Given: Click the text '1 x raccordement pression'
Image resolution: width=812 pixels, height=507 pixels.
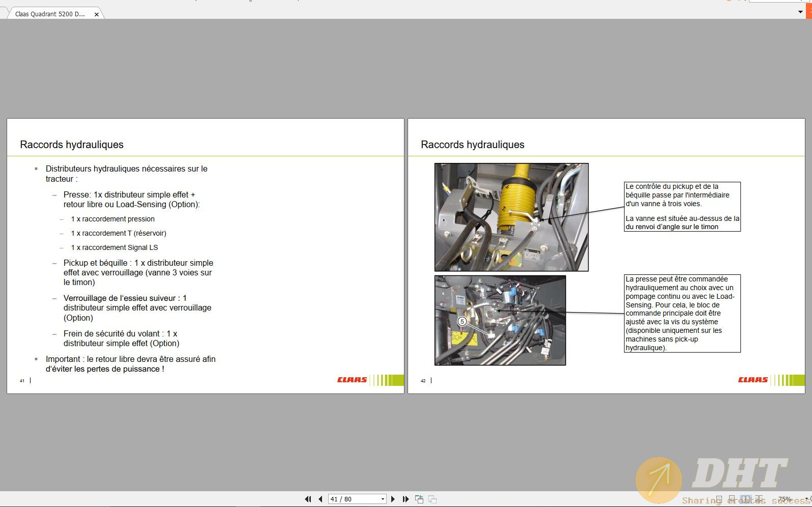Looking at the screenshot, I should tap(113, 219).
